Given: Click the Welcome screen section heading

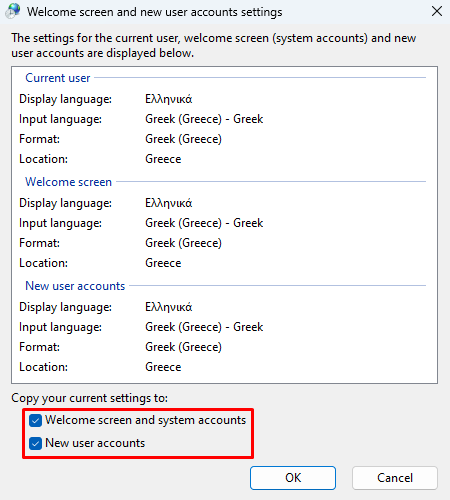Looking at the screenshot, I should [x=68, y=182].
